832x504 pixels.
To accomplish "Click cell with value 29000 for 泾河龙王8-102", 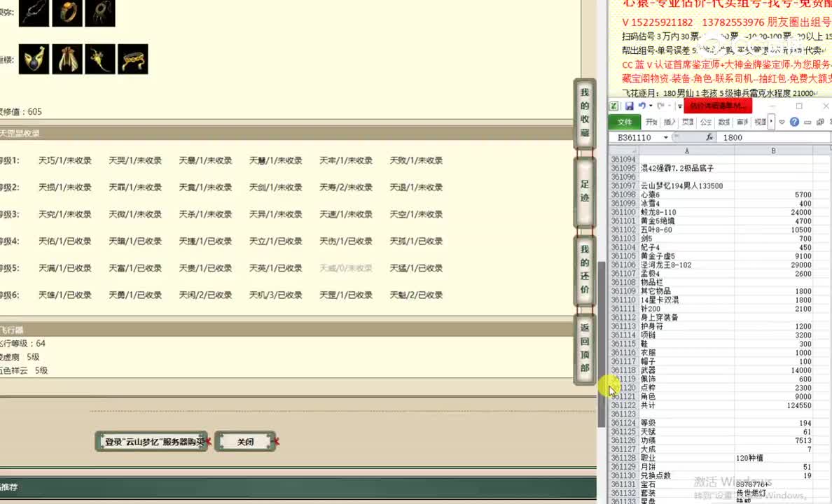I will tap(774, 265).
